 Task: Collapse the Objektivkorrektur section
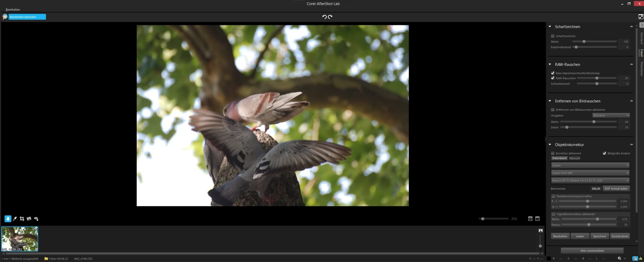pos(550,144)
